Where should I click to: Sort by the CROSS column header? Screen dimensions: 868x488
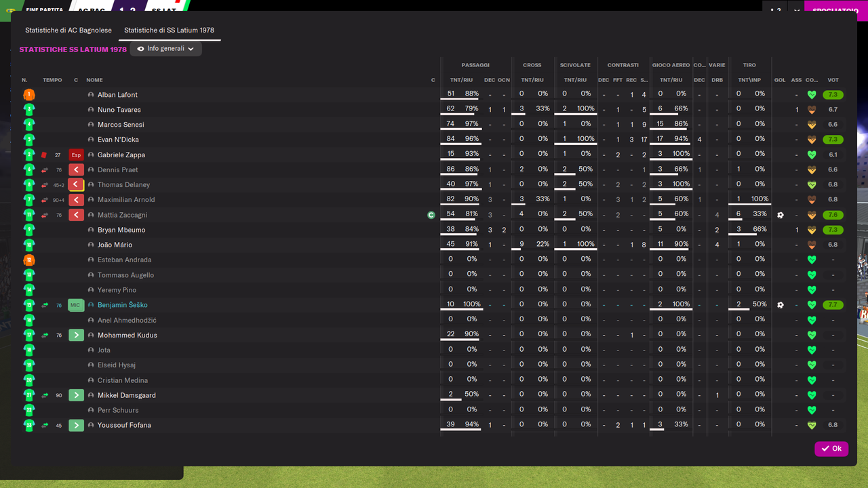(532, 65)
